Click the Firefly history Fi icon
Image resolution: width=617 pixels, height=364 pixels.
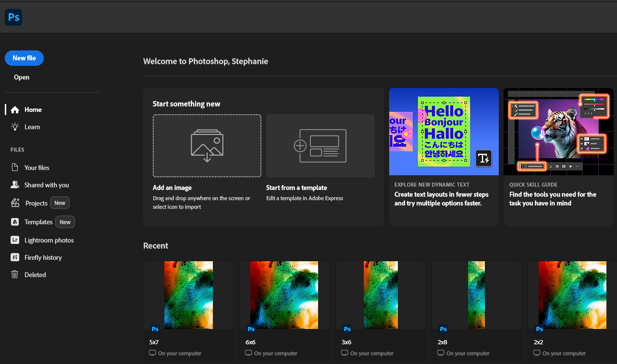click(x=15, y=257)
